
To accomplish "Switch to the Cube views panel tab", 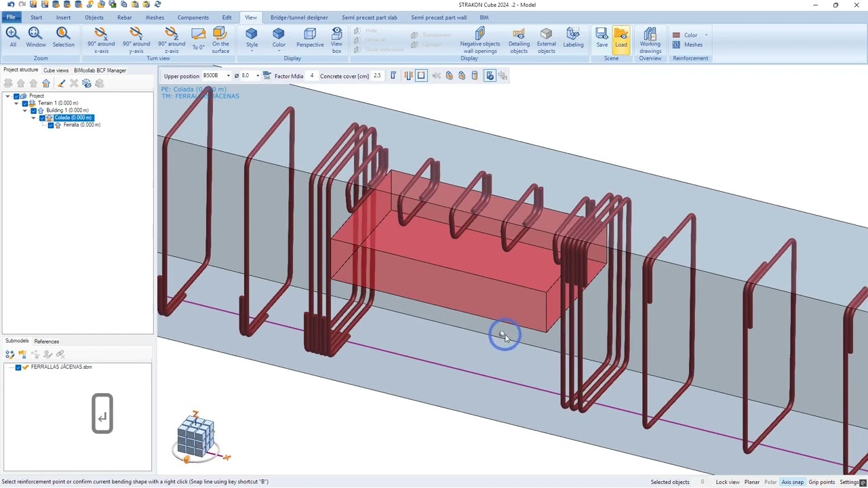I will pyautogui.click(x=56, y=70).
